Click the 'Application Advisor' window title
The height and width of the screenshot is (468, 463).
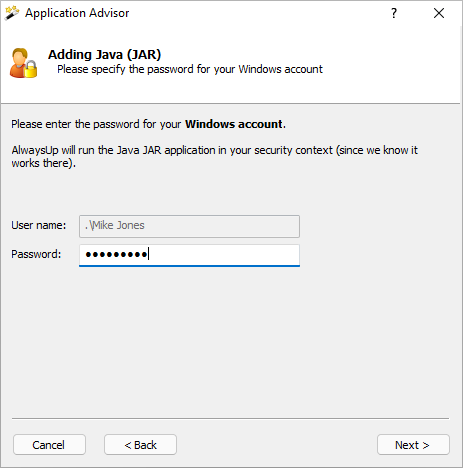point(77,13)
